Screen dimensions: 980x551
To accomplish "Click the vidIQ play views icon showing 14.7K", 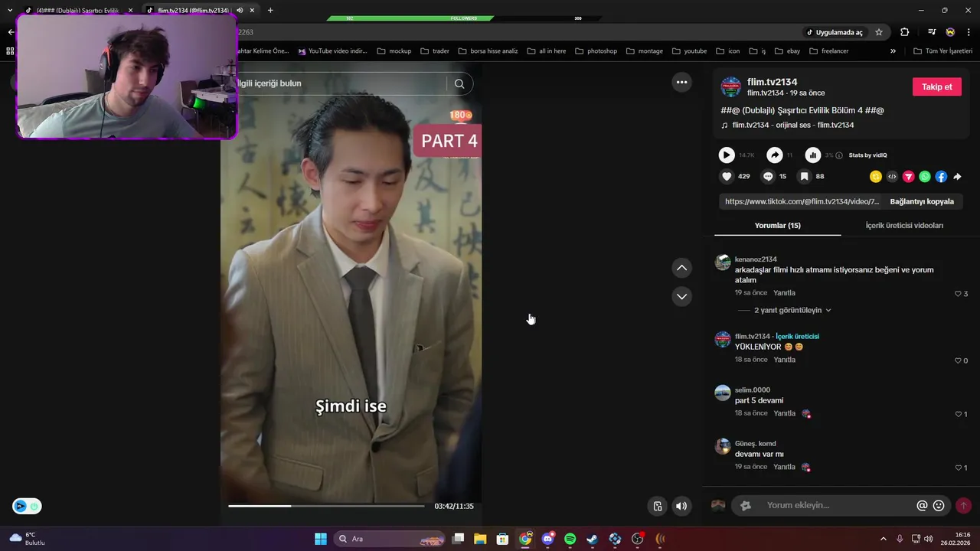I will pos(727,155).
